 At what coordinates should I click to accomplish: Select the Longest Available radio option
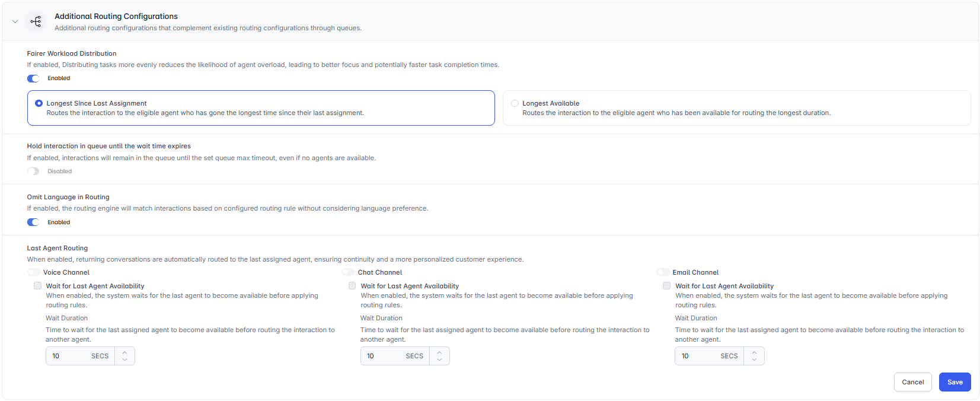515,103
